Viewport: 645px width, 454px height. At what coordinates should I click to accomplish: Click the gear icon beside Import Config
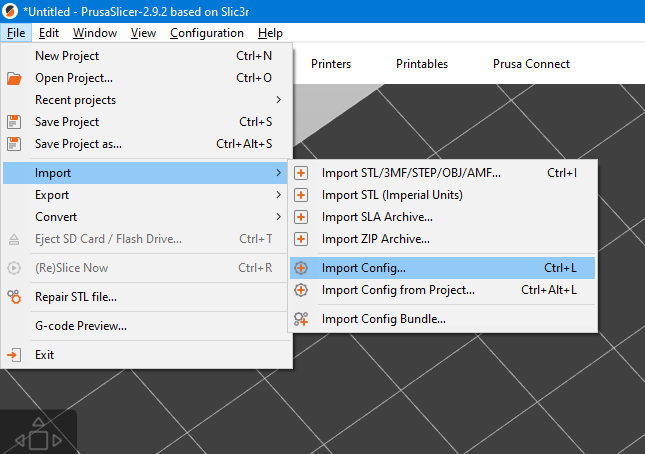tap(301, 268)
